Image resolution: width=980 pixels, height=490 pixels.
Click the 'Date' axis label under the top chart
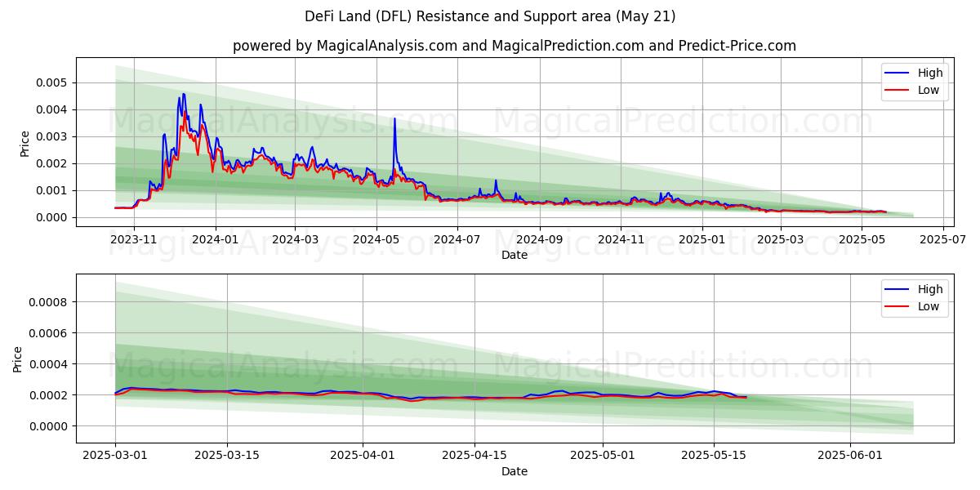pyautogui.click(x=514, y=255)
